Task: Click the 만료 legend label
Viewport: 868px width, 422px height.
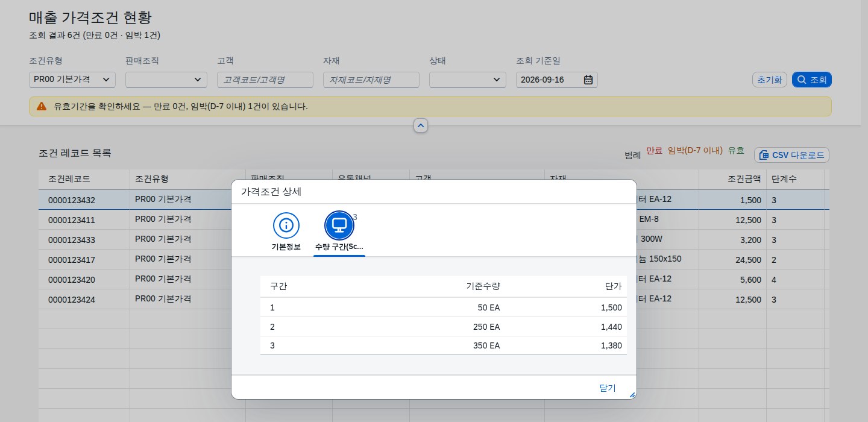Action: click(x=654, y=151)
